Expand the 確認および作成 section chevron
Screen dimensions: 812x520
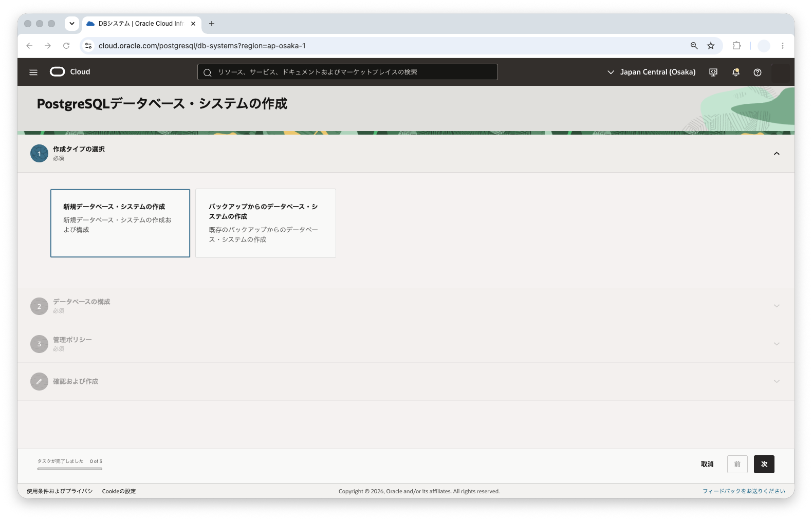coord(777,382)
